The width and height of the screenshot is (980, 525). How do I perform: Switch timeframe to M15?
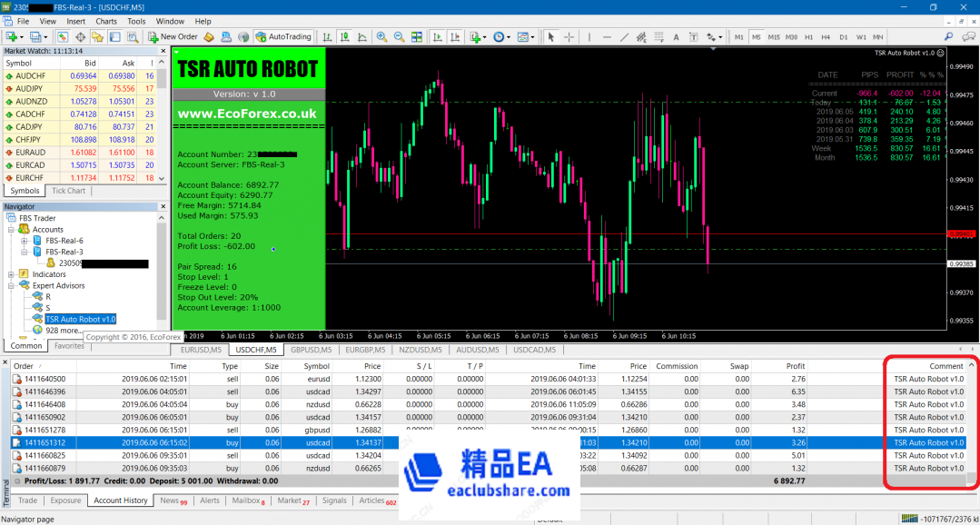(774, 37)
